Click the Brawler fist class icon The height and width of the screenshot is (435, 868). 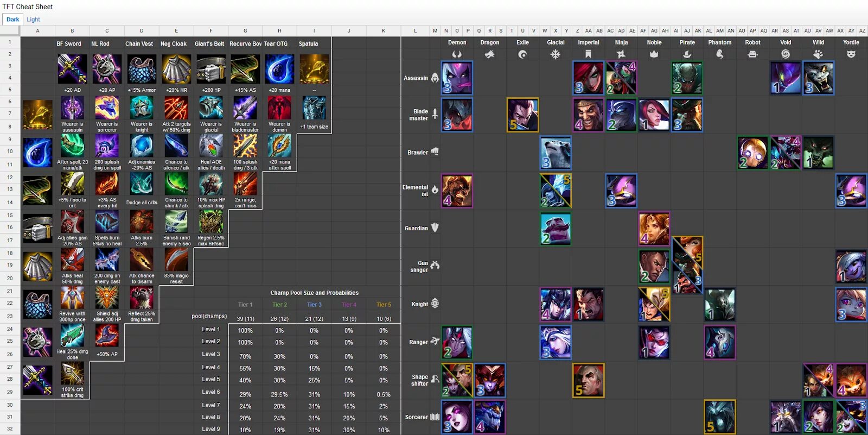435,152
